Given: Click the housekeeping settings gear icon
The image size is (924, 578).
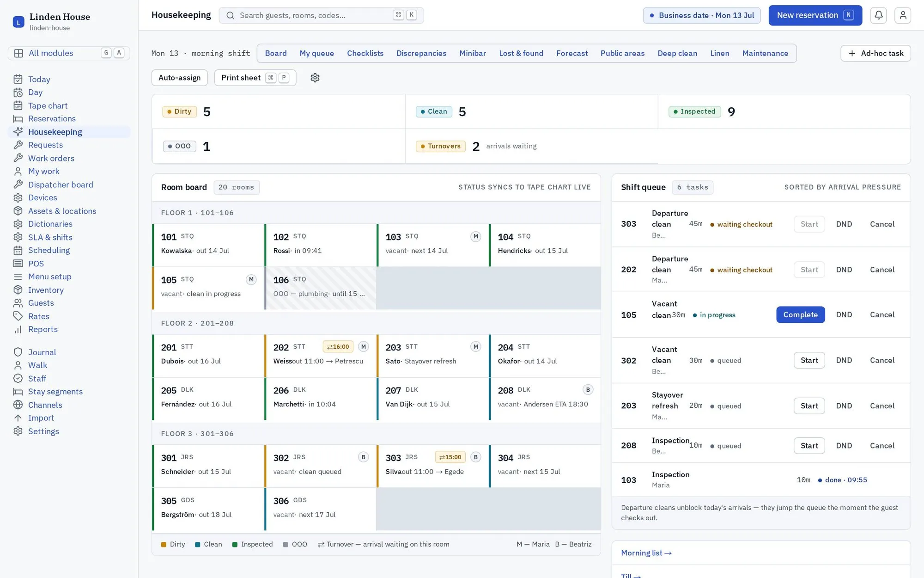Looking at the screenshot, I should pos(315,78).
